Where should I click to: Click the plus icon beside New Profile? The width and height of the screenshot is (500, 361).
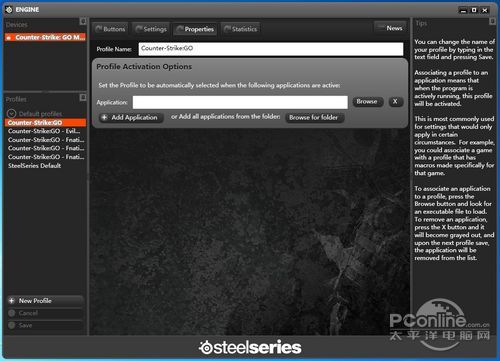[12, 301]
